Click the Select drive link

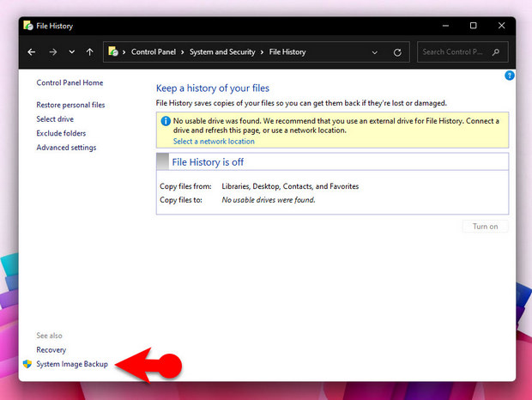pos(55,119)
